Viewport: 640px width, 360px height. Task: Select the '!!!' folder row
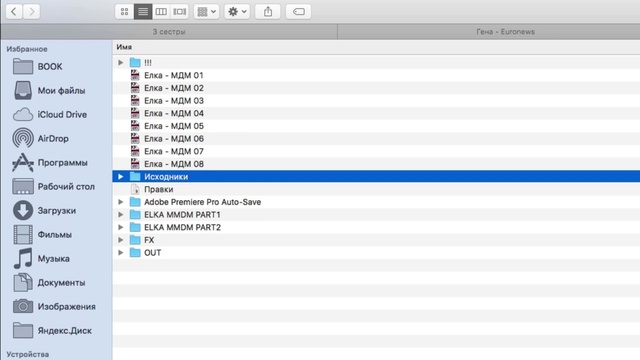pyautogui.click(x=376, y=62)
